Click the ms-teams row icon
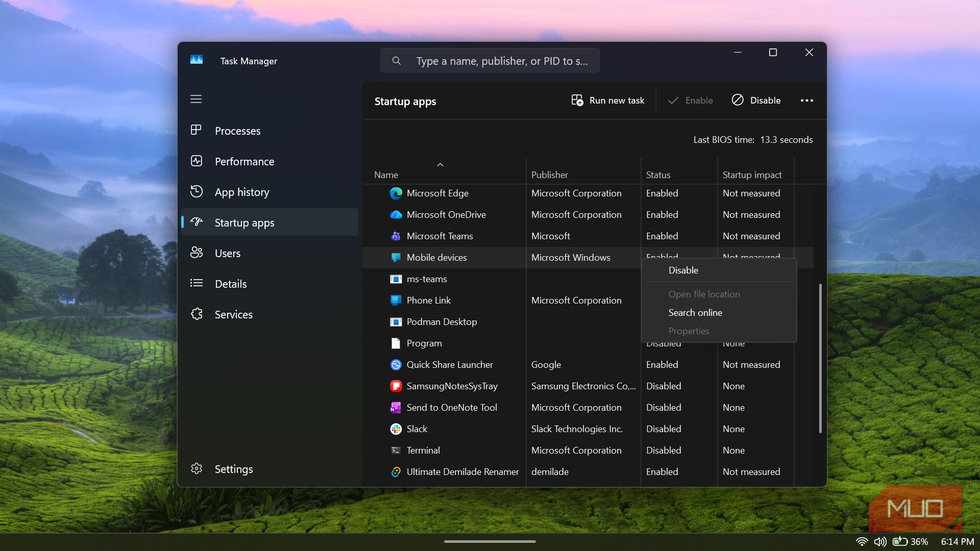 tap(396, 279)
